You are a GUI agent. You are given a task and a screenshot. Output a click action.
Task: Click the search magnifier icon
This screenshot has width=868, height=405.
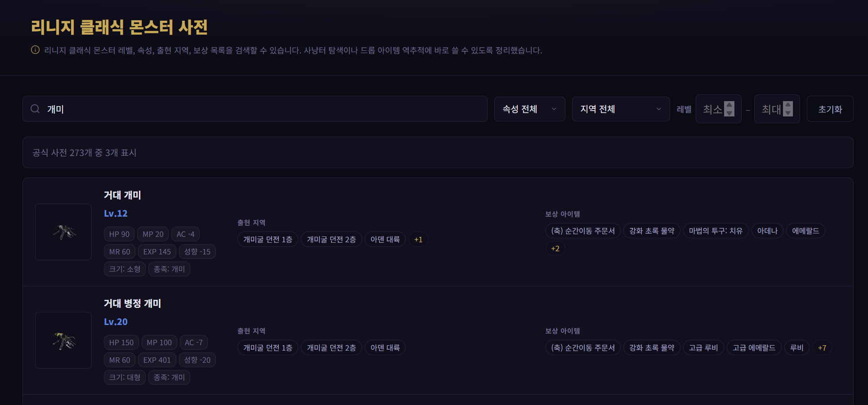(x=35, y=109)
